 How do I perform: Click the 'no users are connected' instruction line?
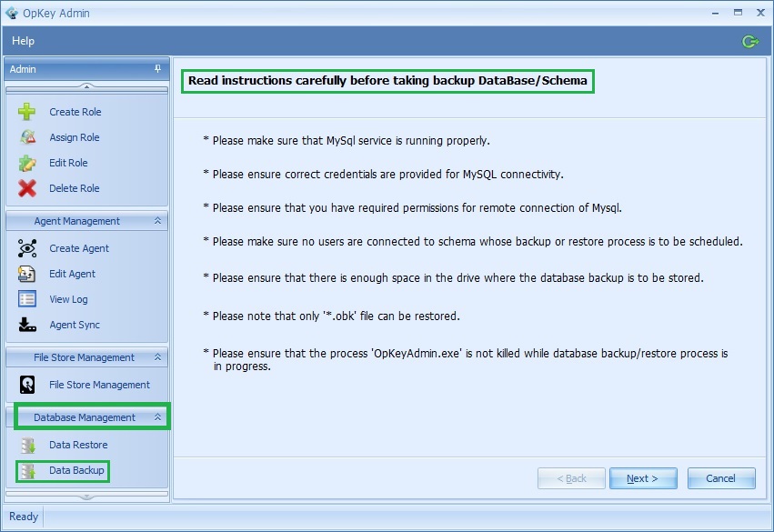point(473,241)
